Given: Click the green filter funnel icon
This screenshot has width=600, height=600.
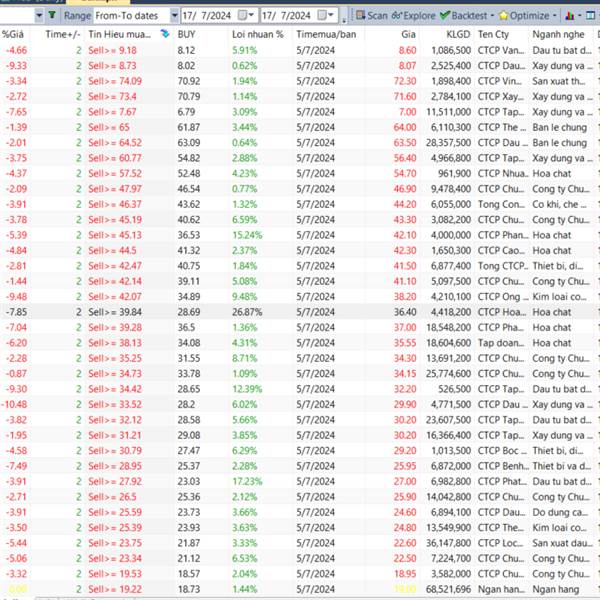Looking at the screenshot, I should [x=52, y=15].
